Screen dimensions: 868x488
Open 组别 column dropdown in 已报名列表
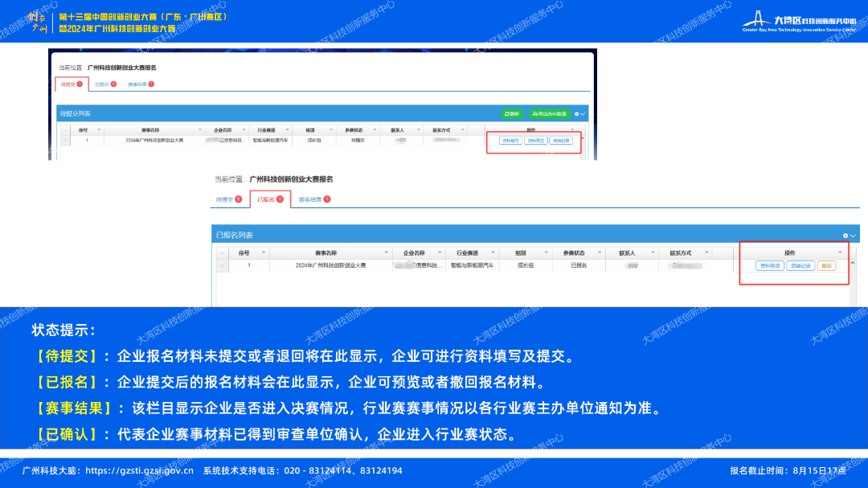click(x=546, y=252)
